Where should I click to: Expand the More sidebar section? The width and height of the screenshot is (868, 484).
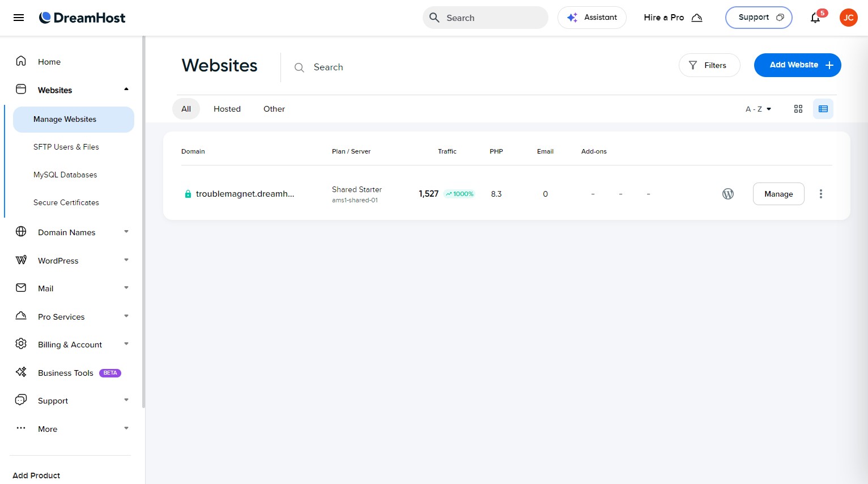(126, 428)
